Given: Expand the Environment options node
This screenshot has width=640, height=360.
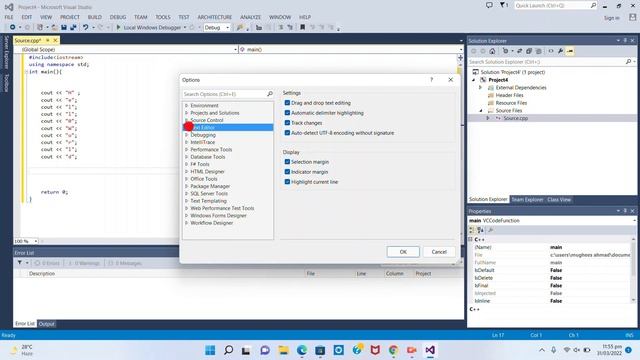Looking at the screenshot, I should click(187, 105).
